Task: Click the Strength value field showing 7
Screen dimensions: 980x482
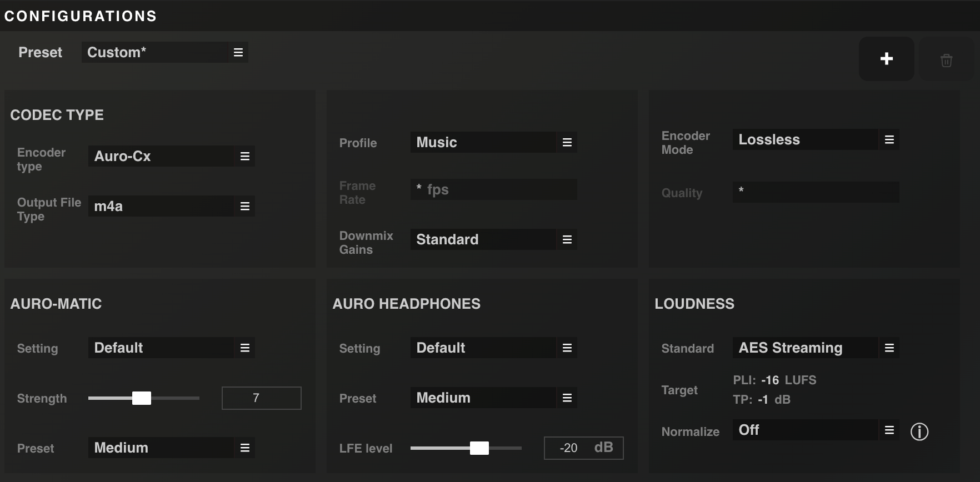Action: [x=262, y=398]
